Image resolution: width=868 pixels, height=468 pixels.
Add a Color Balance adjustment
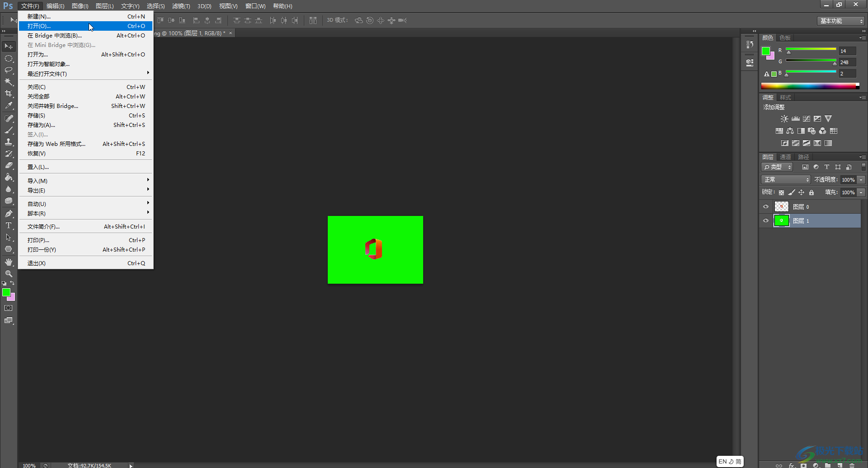coord(790,131)
